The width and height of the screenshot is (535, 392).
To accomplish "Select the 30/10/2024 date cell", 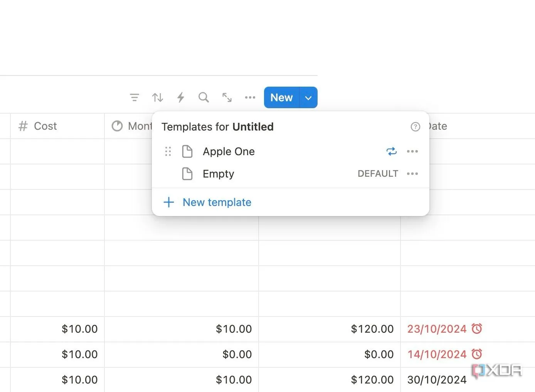I will pos(437,380).
